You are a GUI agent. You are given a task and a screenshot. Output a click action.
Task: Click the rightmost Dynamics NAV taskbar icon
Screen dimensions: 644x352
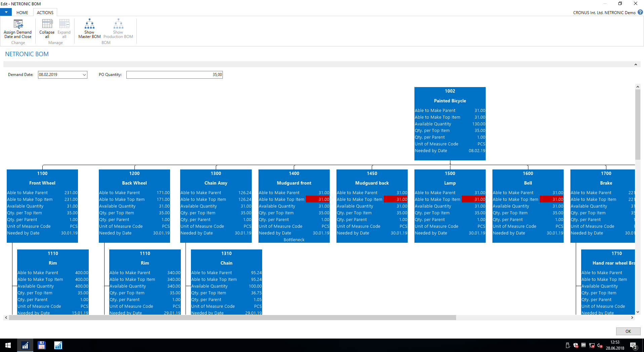click(x=58, y=345)
